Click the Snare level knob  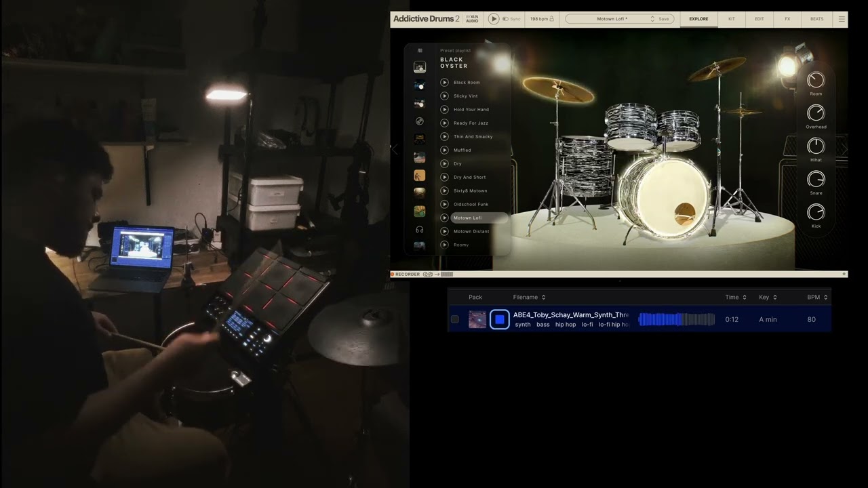click(816, 180)
